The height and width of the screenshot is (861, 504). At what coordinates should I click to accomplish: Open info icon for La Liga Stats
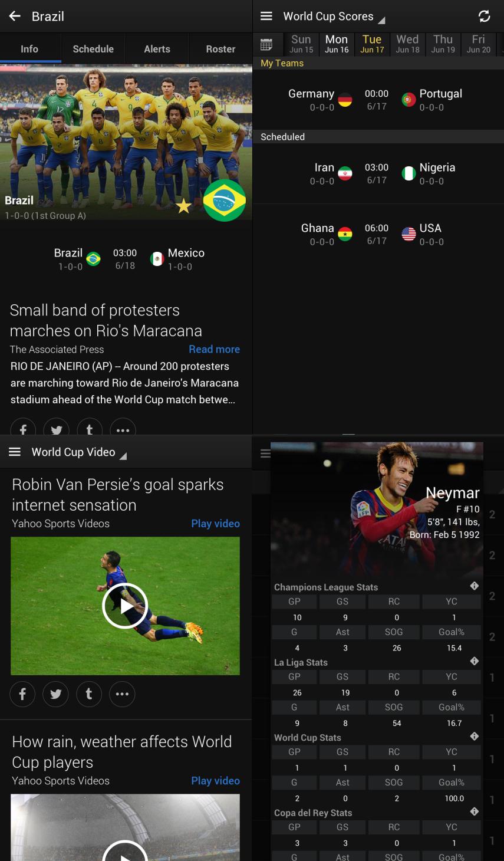475,662
